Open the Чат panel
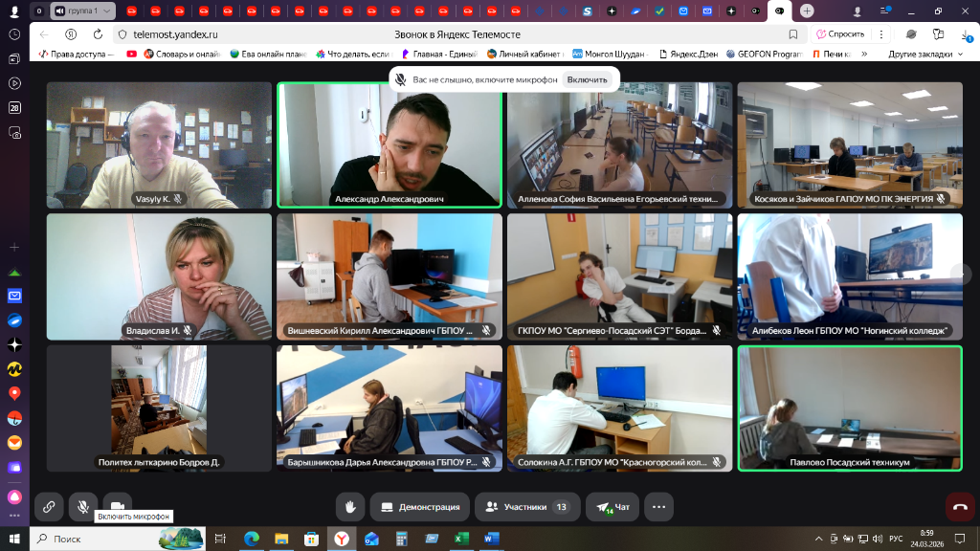Viewport: 980px width, 551px height. click(x=612, y=507)
